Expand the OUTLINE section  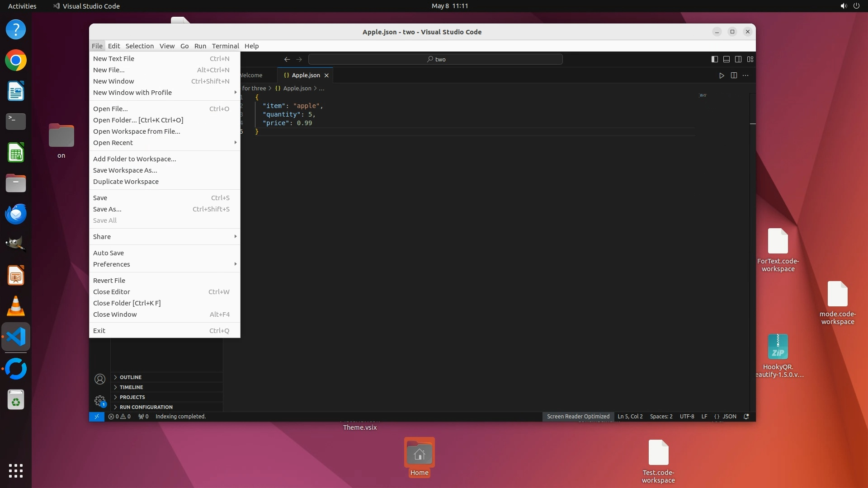pyautogui.click(x=131, y=377)
